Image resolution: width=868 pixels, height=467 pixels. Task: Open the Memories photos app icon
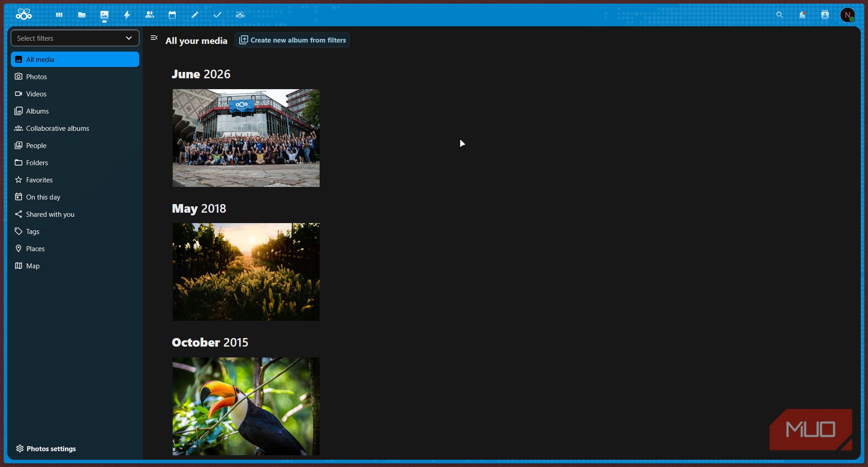click(104, 15)
